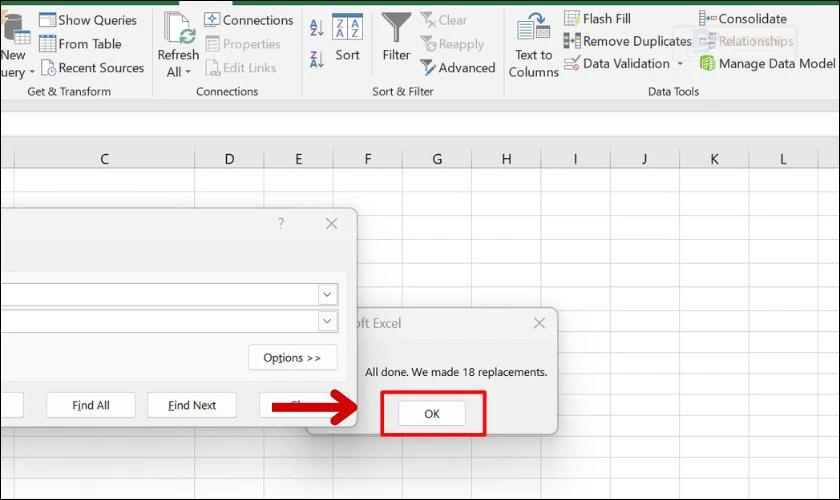840x500 pixels.
Task: Select column E header
Action: coord(298,159)
